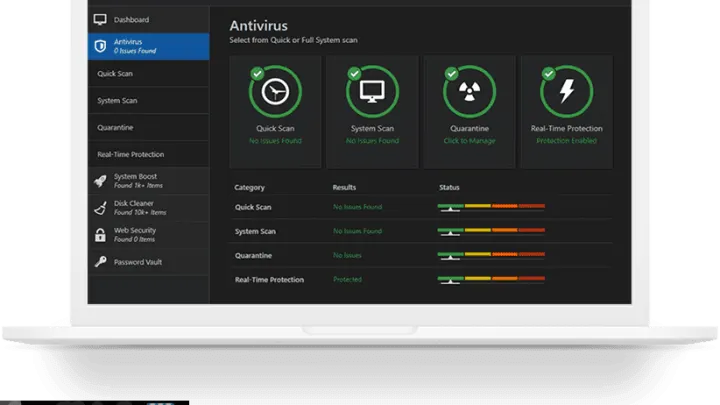This screenshot has width=720, height=405.
Task: Click 'Protection Enabled' under Real-Time Protection tile
Action: [567, 141]
